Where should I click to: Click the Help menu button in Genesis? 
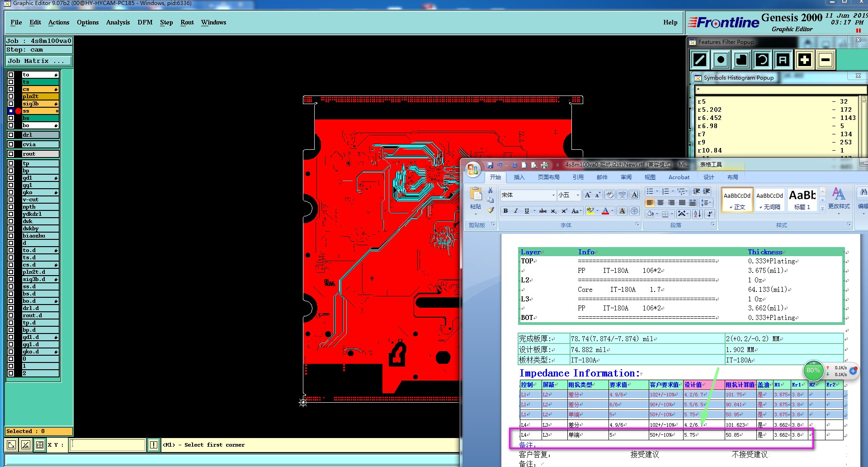[x=670, y=22]
